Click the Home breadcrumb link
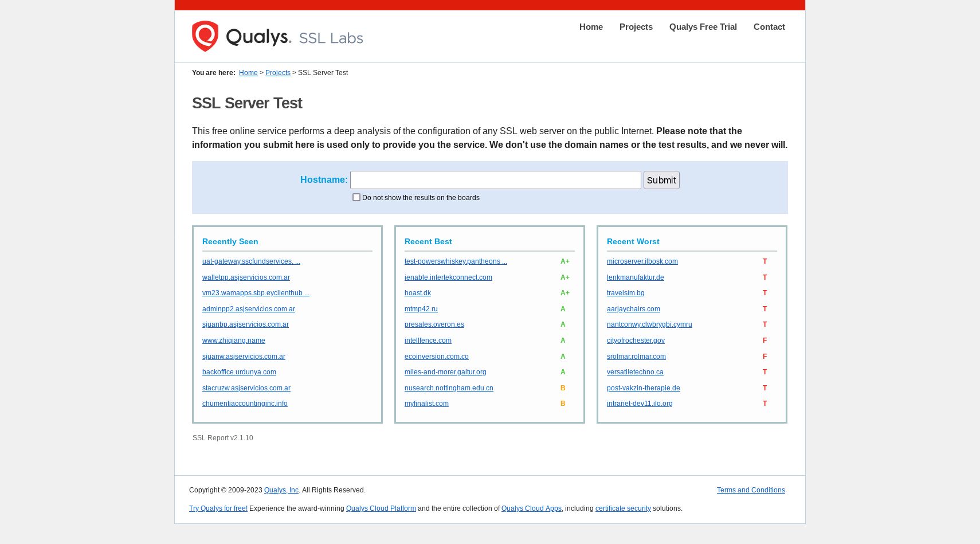 tap(248, 73)
